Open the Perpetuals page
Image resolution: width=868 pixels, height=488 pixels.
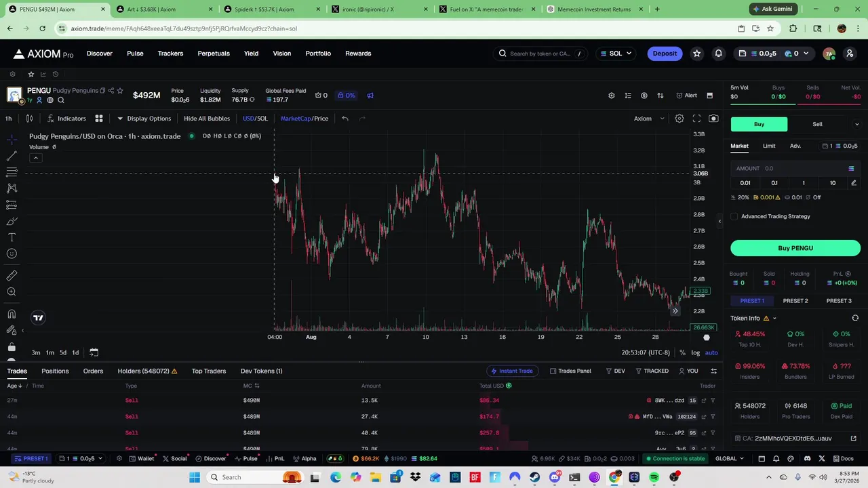pyautogui.click(x=214, y=54)
